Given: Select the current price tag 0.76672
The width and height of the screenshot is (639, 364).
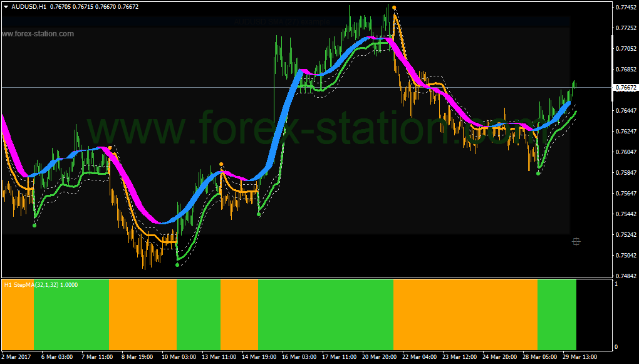Looking at the screenshot, I should click(x=626, y=88).
